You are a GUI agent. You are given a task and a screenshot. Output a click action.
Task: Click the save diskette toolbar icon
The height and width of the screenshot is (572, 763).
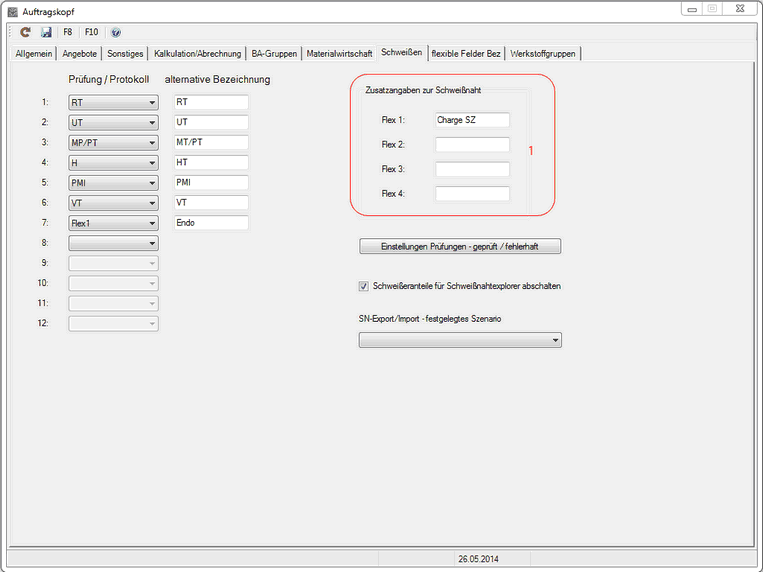click(46, 32)
